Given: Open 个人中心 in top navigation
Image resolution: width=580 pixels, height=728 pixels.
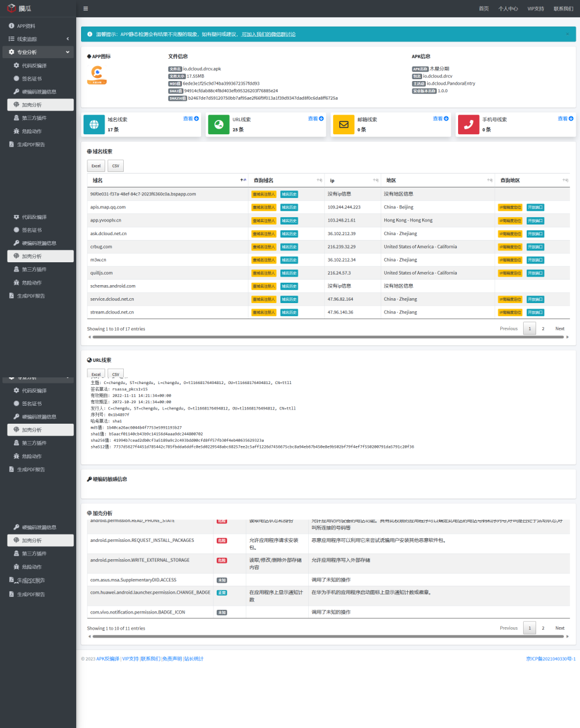Looking at the screenshot, I should coord(508,9).
